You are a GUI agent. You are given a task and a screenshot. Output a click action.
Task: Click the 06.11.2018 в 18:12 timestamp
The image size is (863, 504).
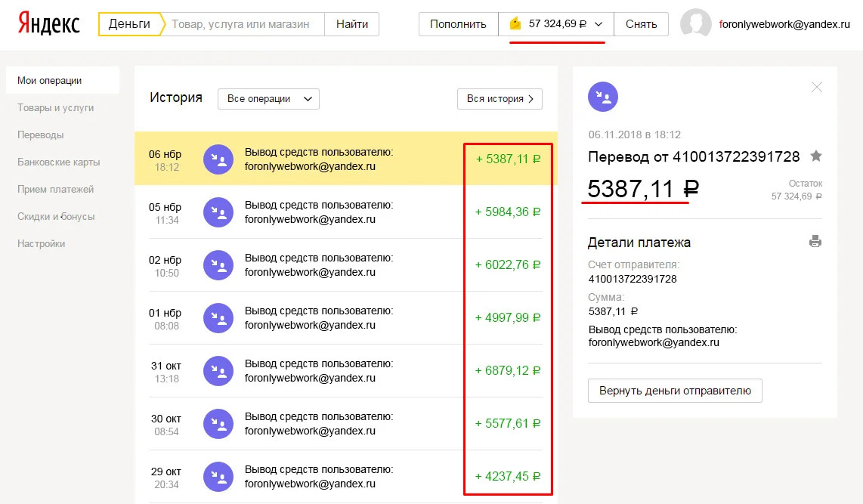click(635, 135)
